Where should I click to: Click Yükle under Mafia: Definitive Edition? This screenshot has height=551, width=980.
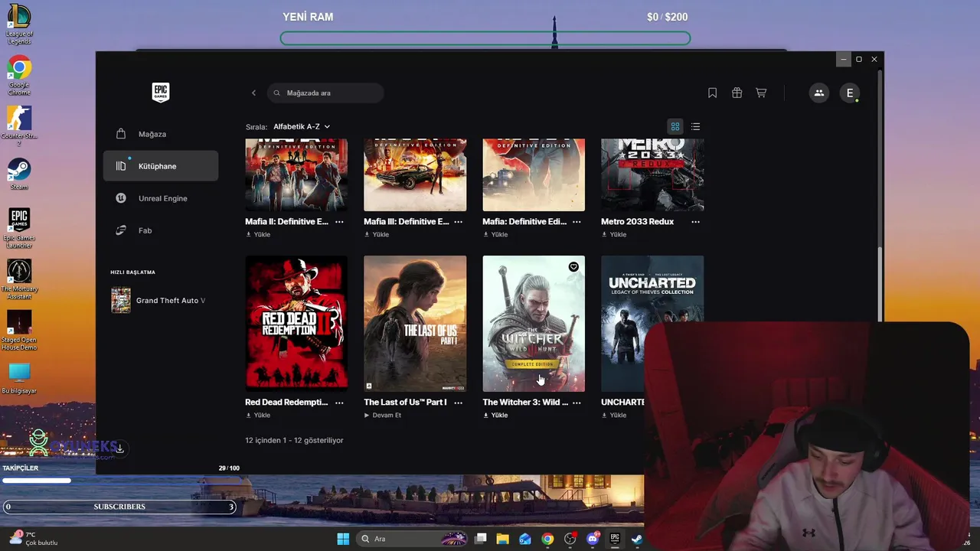coord(495,235)
